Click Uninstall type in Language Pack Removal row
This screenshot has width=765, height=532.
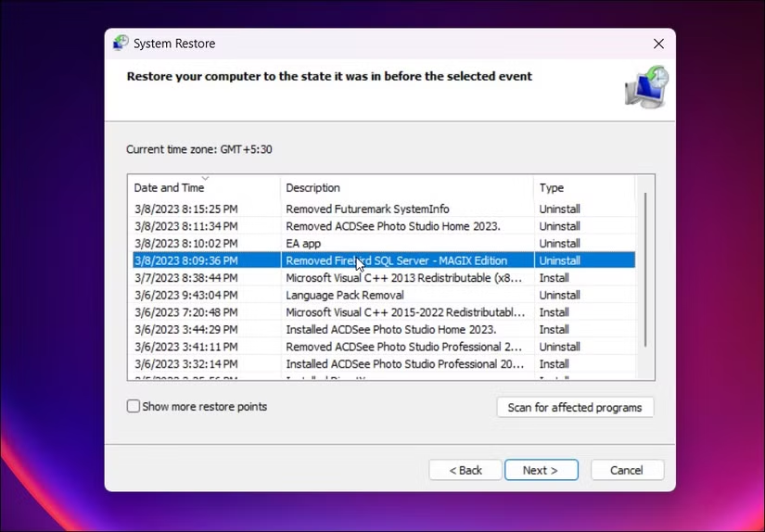pyautogui.click(x=559, y=295)
